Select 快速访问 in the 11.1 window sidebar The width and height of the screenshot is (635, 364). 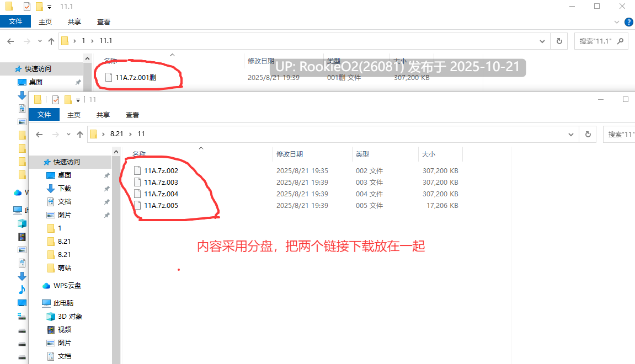click(38, 69)
